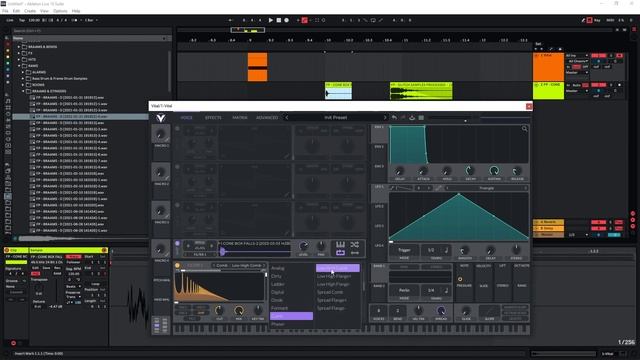Open the Options menu
The width and height of the screenshot is (640, 360).
pos(60,11)
